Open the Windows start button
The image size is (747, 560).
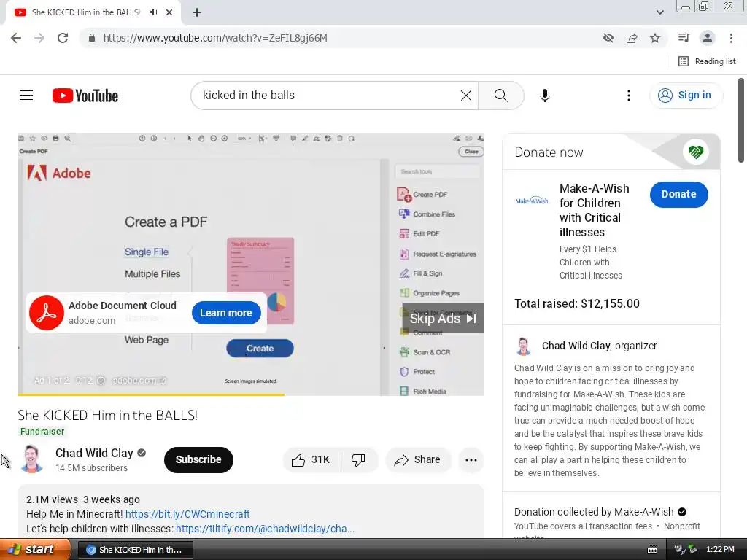pos(35,549)
